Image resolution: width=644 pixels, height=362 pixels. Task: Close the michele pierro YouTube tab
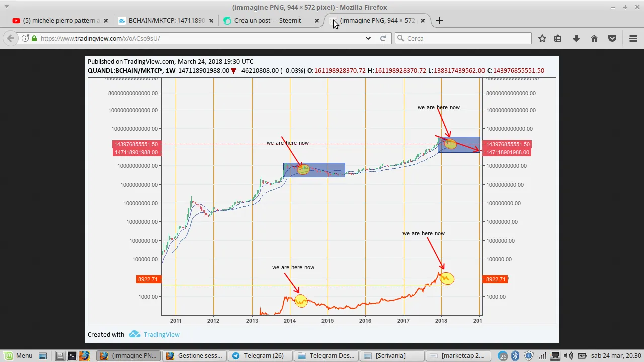(106, 21)
